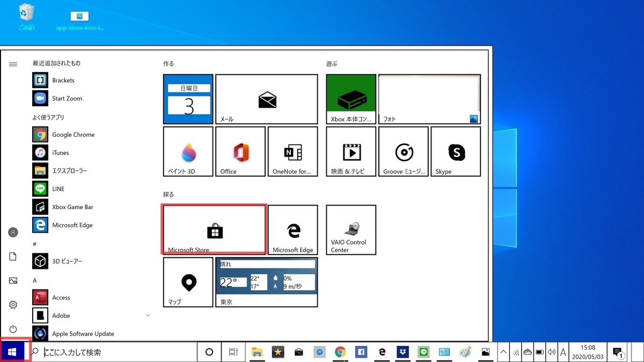Launch the 映画 & テレビ tile
Screen dimensions: 644x362
351,152
